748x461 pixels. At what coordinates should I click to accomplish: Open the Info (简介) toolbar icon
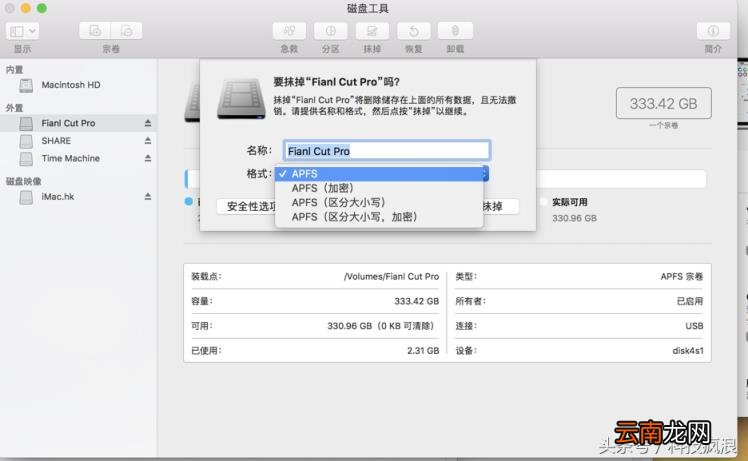[713, 31]
